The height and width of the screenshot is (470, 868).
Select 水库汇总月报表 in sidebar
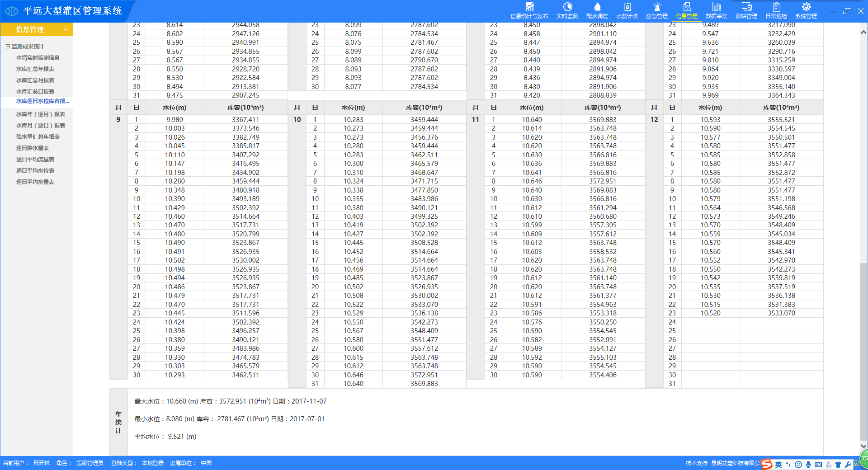coord(35,80)
